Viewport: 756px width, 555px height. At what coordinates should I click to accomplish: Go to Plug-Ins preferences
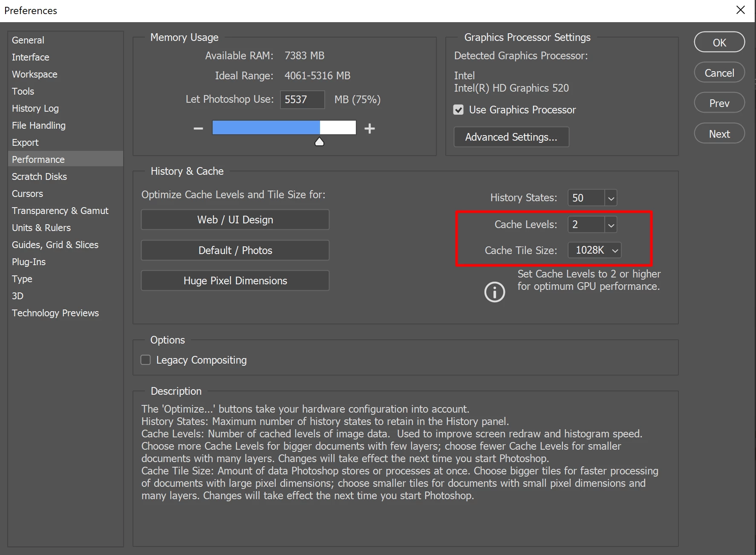click(x=65, y=262)
